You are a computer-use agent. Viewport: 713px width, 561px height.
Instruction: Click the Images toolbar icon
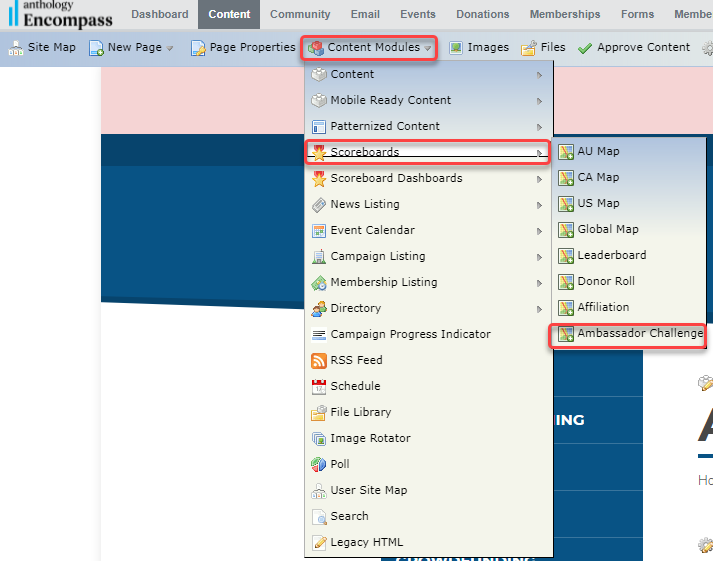coord(456,47)
